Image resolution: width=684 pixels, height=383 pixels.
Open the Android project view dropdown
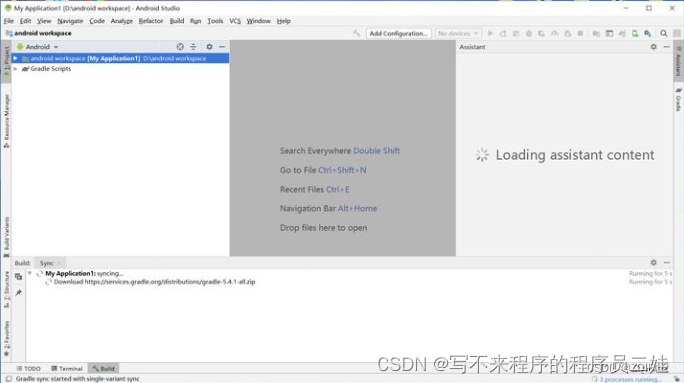37,47
